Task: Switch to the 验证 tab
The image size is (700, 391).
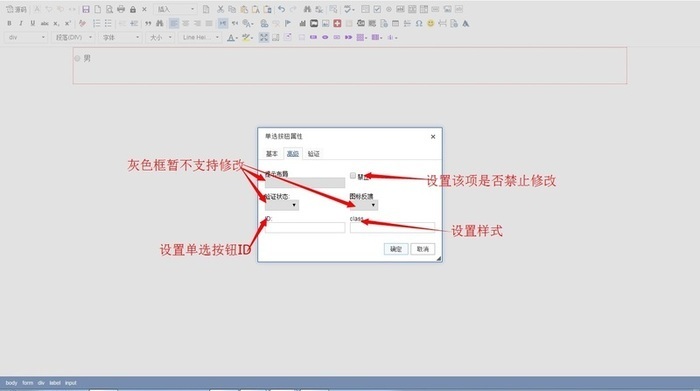Action: pos(313,154)
